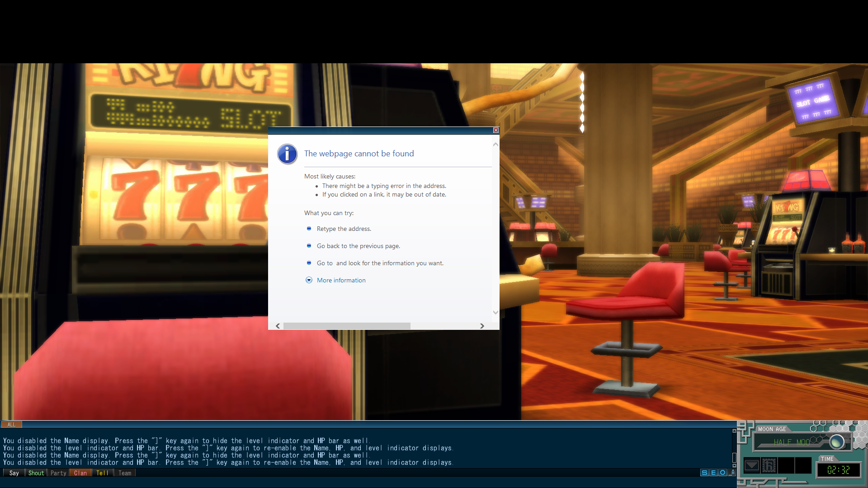Click the rook emblem status icon

(769, 465)
